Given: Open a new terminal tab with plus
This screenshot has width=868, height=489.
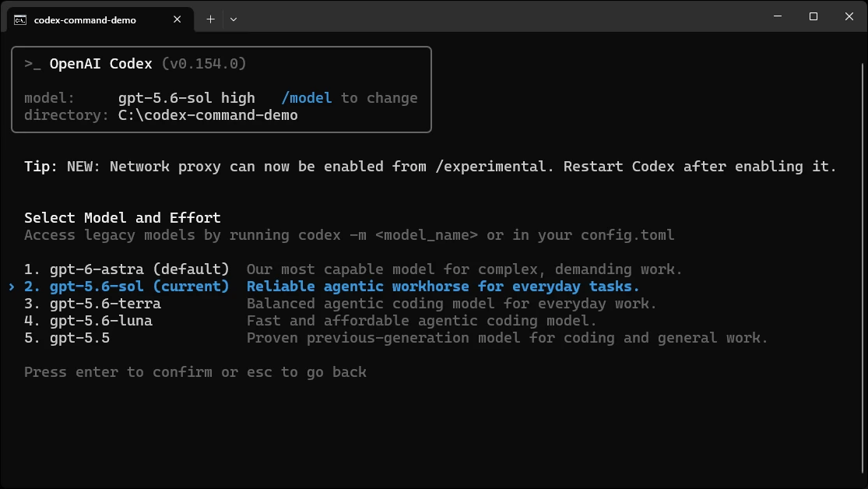Looking at the screenshot, I should point(210,19).
